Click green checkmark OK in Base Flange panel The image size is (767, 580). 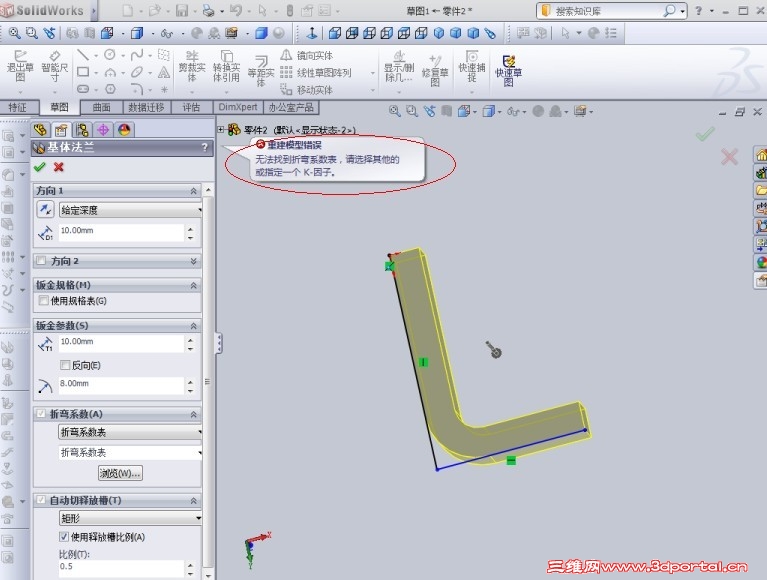(40, 167)
